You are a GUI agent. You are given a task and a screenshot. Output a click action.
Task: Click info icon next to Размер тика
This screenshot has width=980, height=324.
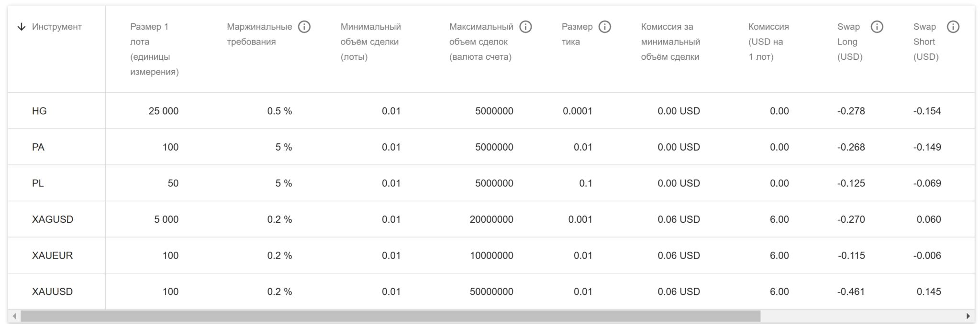[605, 27]
